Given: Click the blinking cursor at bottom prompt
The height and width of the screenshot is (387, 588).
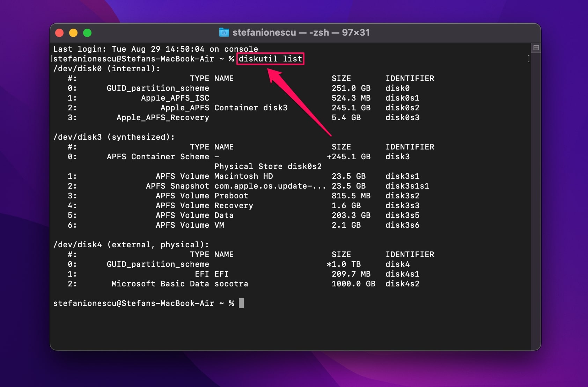Looking at the screenshot, I should [241, 303].
